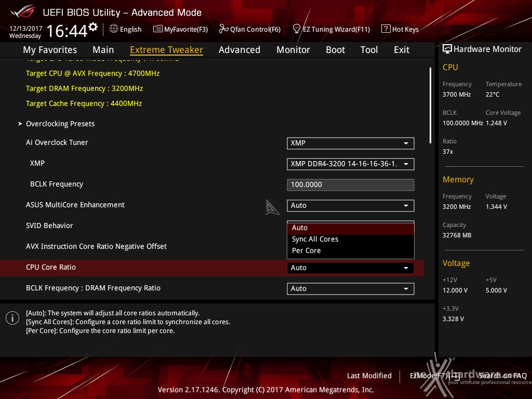This screenshot has width=532, height=399.
Task: Click the Hot Keys question mark icon
Action: (x=385, y=29)
